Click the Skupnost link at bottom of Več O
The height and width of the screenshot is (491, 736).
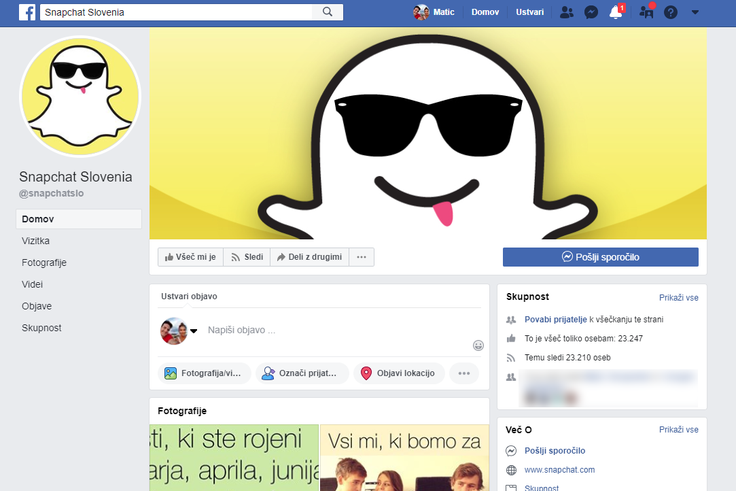pyautogui.click(x=541, y=488)
